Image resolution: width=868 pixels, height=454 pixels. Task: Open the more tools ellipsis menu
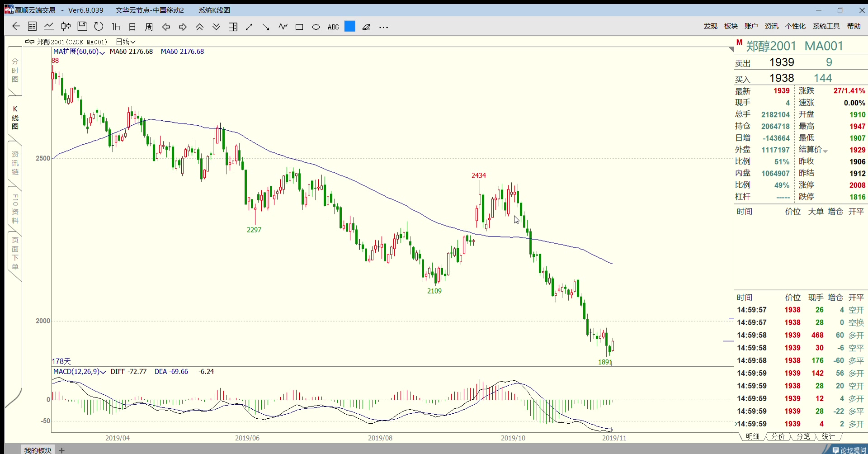383,28
